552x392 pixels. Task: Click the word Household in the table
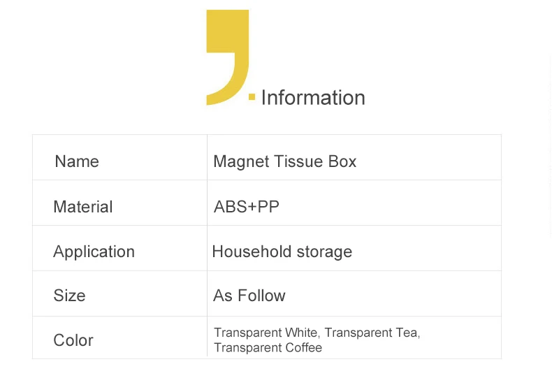pyautogui.click(x=252, y=252)
